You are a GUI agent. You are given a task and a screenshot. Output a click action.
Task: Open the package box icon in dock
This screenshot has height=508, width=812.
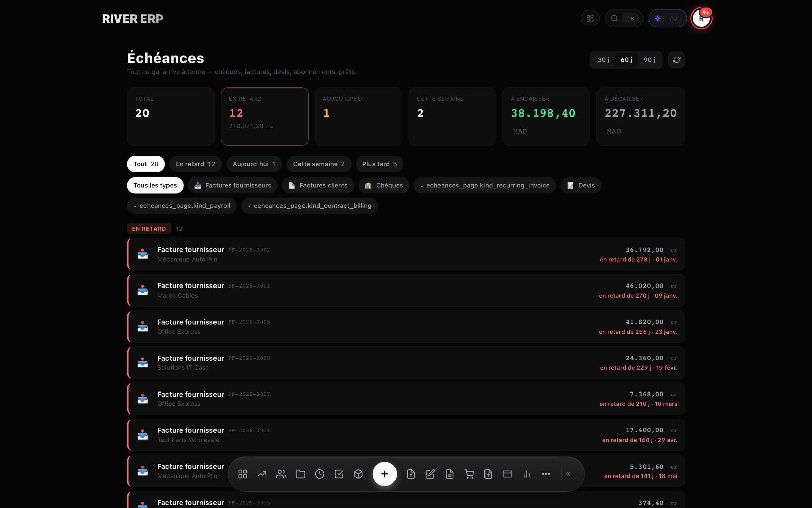pyautogui.click(x=358, y=474)
